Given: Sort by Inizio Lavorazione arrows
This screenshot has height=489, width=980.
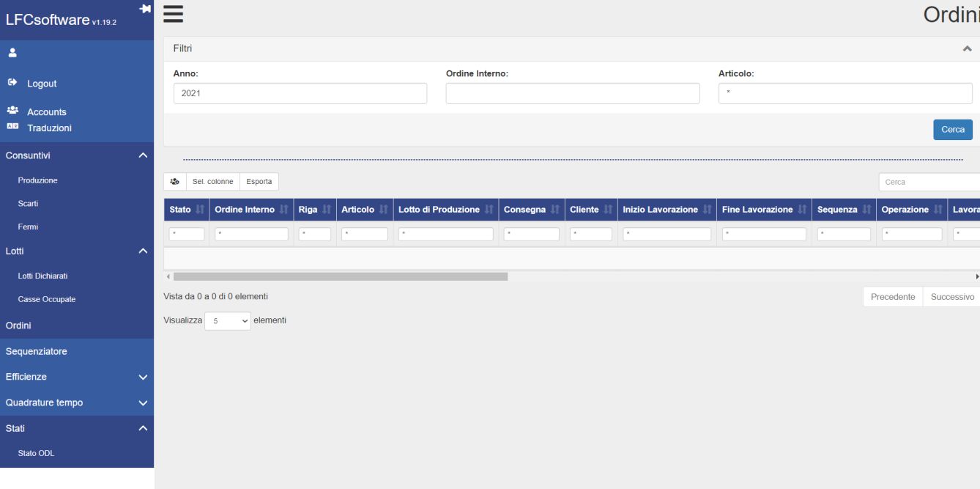Looking at the screenshot, I should tap(707, 210).
